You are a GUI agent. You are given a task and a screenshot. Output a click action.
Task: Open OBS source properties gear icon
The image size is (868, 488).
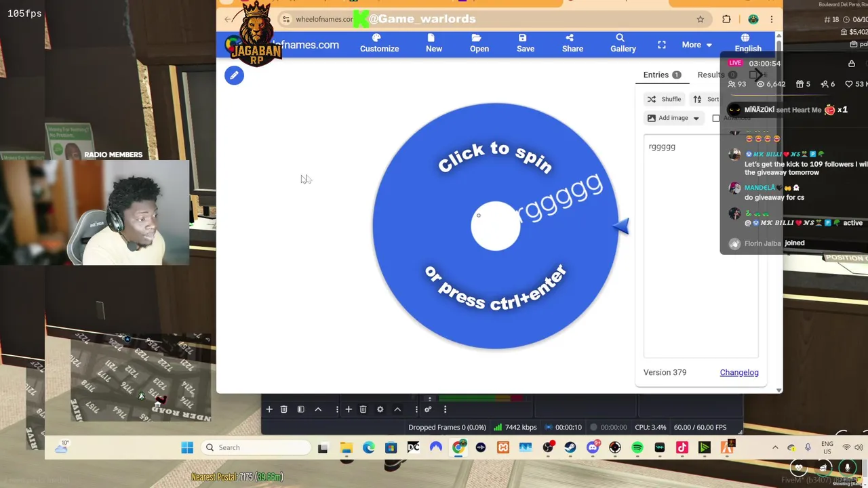(380, 409)
